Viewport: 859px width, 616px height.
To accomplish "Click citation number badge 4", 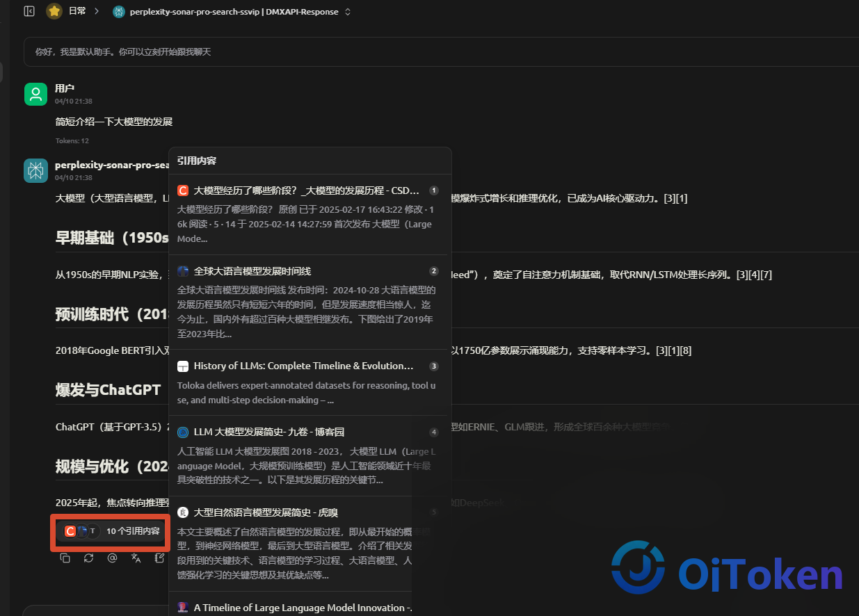I will [x=434, y=432].
